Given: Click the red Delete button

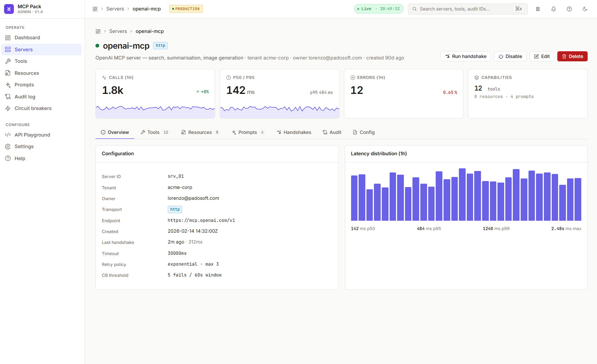Looking at the screenshot, I should point(572,56).
